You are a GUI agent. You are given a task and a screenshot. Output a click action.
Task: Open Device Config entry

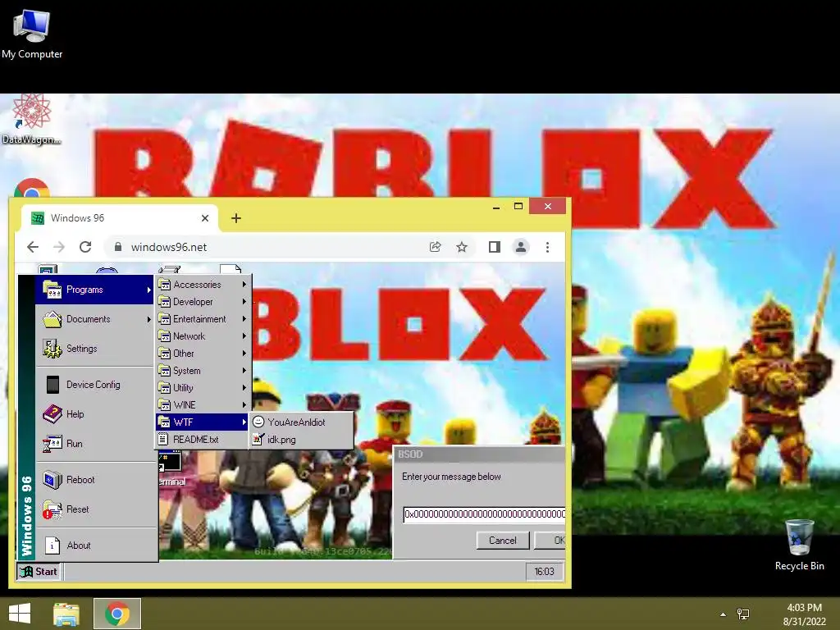[95, 385]
